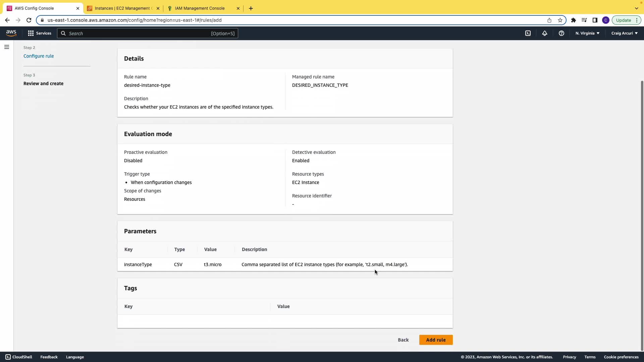The width and height of the screenshot is (644, 362).
Task: Expand the browser tab list chevron
Action: [636, 8]
